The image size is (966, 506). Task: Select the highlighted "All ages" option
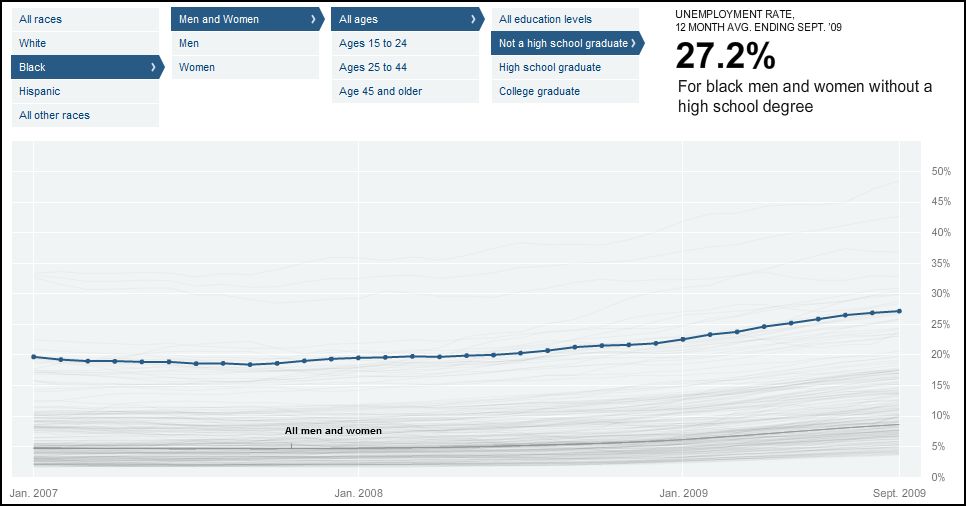click(x=359, y=19)
